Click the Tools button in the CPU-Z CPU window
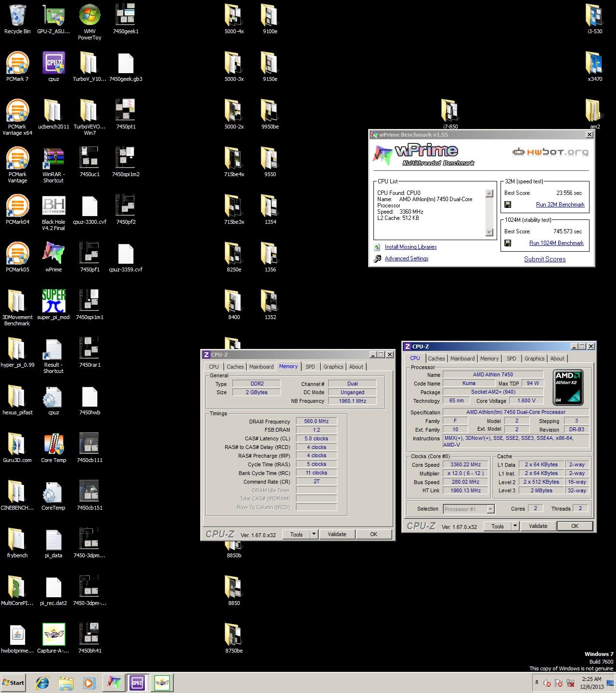The height and width of the screenshot is (693, 616). 498,526
